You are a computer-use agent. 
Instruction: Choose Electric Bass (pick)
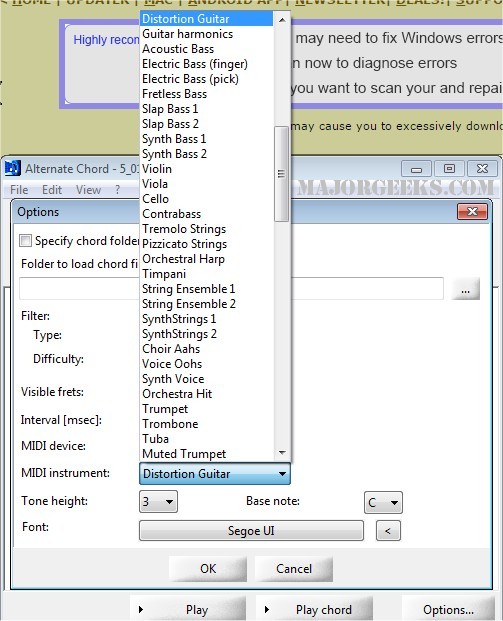[x=207, y=79]
